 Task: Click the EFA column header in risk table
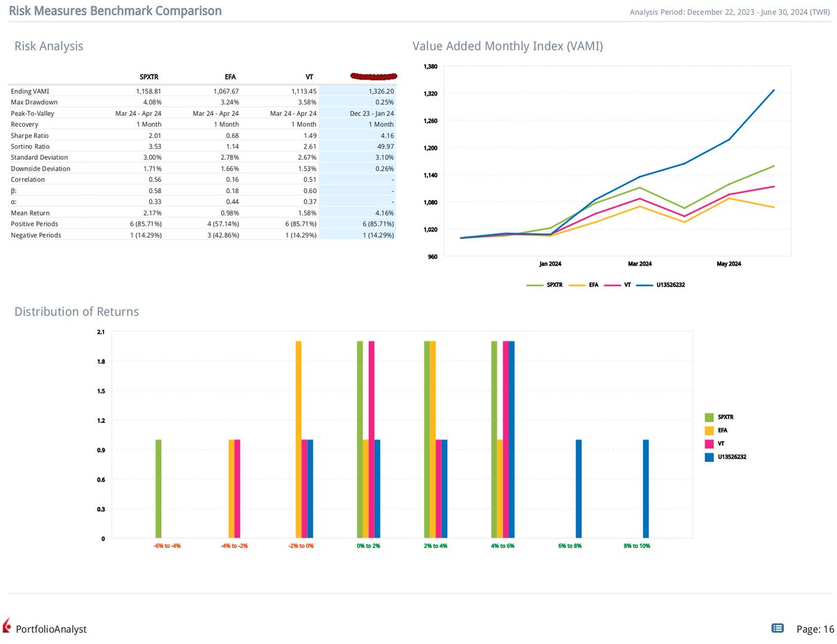[232, 77]
